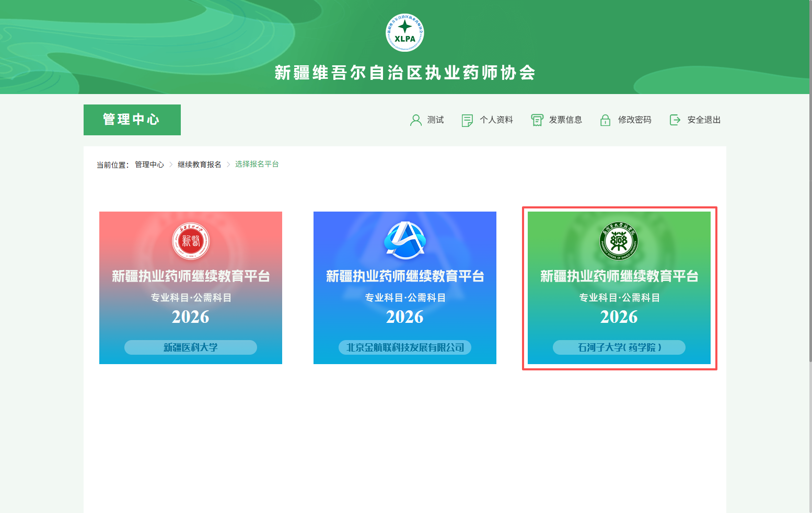Click the 安全退出 logout arrow icon
Image resolution: width=812 pixels, height=513 pixels.
tap(675, 120)
